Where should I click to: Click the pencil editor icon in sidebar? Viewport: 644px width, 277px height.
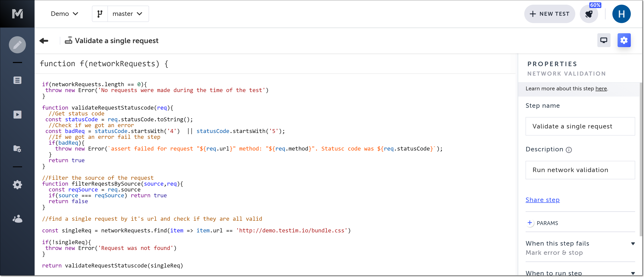pyautogui.click(x=17, y=45)
